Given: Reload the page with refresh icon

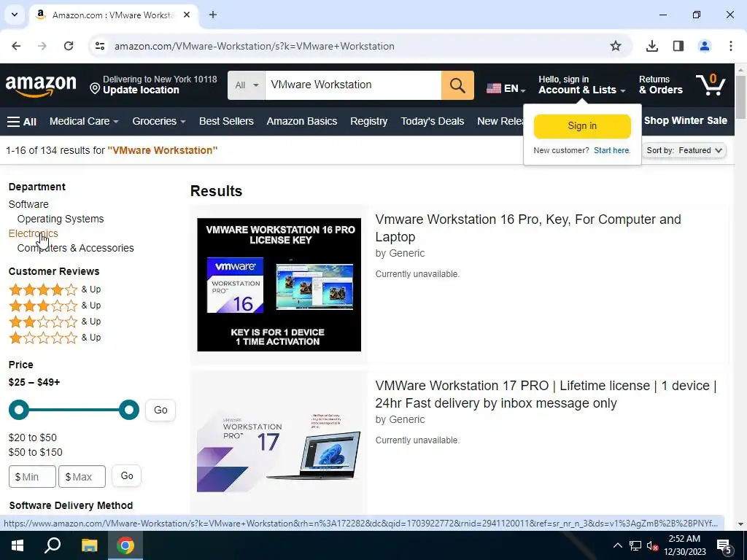Looking at the screenshot, I should tap(69, 46).
